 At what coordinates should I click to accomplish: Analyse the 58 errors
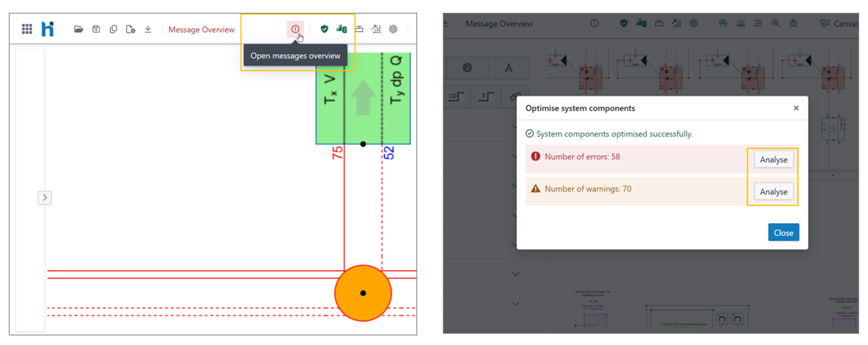(773, 159)
